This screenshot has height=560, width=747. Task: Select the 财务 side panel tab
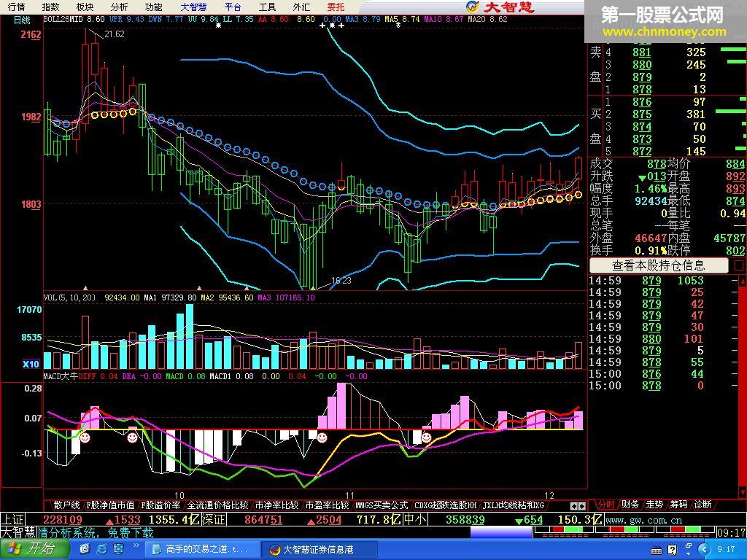coord(630,505)
